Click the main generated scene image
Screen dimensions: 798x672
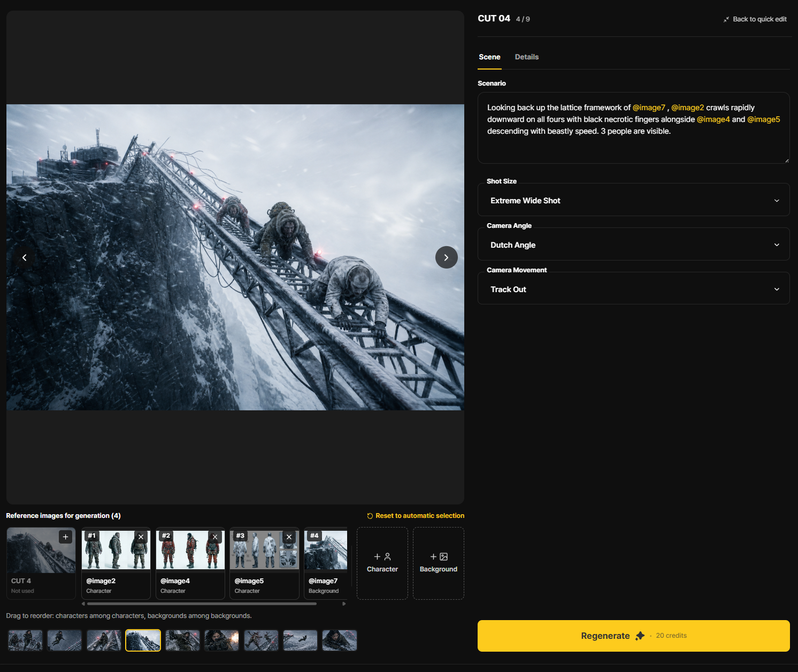pyautogui.click(x=235, y=257)
